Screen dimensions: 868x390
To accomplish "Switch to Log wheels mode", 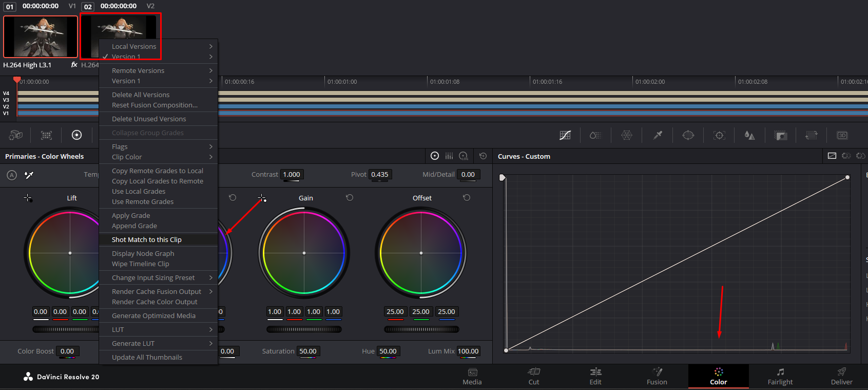I will 464,156.
